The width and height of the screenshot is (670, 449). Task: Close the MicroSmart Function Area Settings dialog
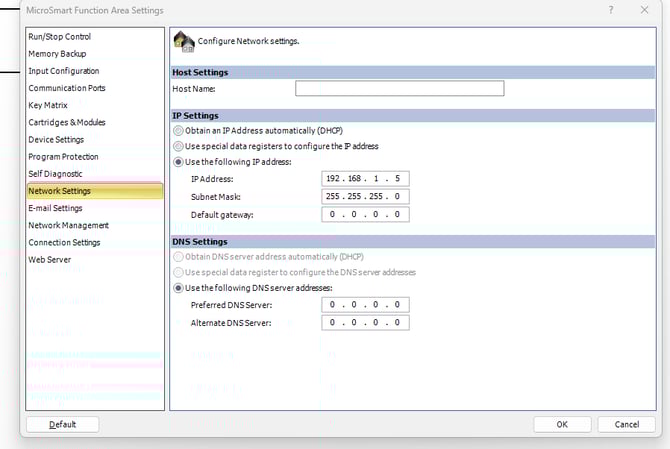coord(644,10)
